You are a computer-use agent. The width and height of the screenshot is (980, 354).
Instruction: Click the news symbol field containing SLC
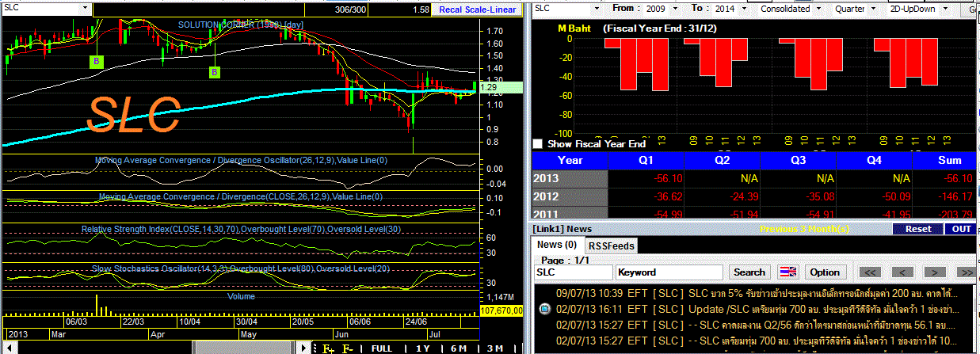click(574, 272)
